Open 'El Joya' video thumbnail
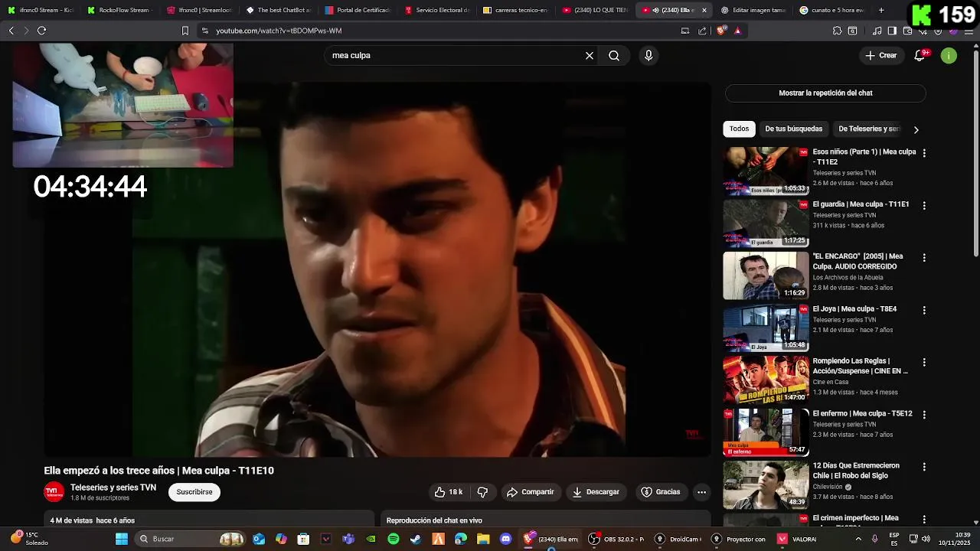The height and width of the screenshot is (551, 980). tap(766, 328)
